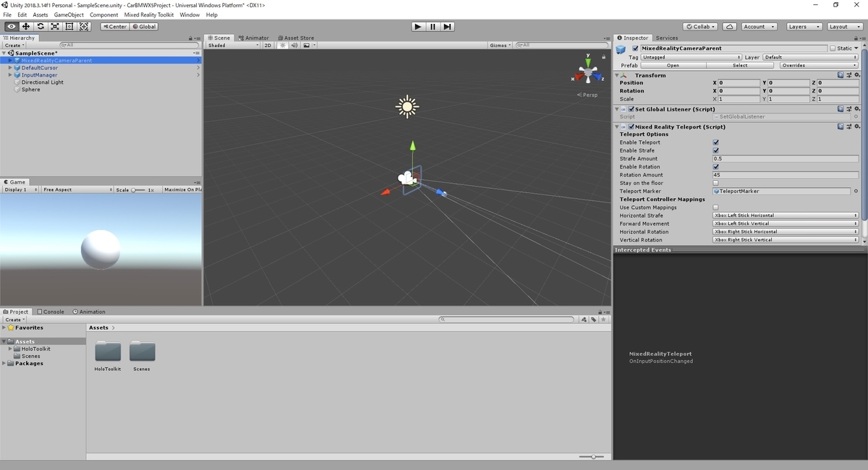
Task: Toggle the Static checkbox
Action: click(x=832, y=48)
